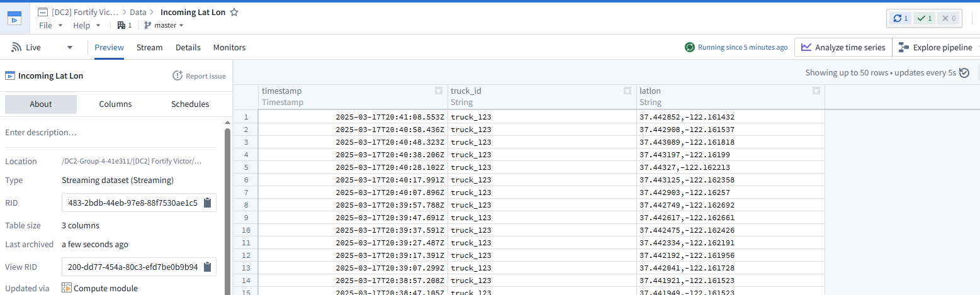This screenshot has width=980, height=295.
Task: Copy the RID using the clipboard icon
Action: 207,203
